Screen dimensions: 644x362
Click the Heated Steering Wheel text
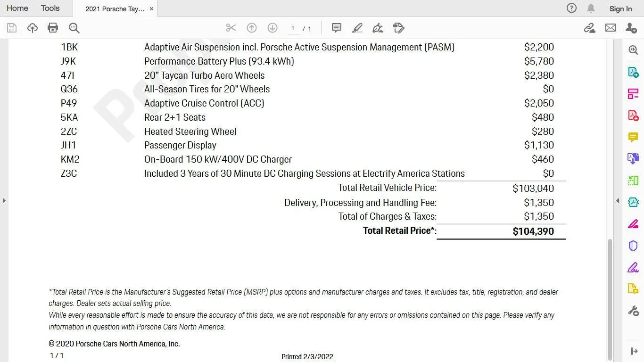(x=190, y=132)
